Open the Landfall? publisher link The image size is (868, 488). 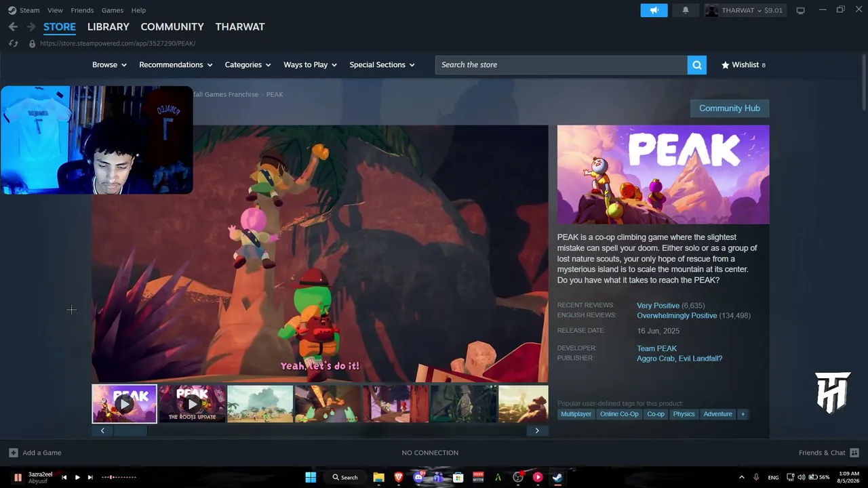pyautogui.click(x=701, y=359)
